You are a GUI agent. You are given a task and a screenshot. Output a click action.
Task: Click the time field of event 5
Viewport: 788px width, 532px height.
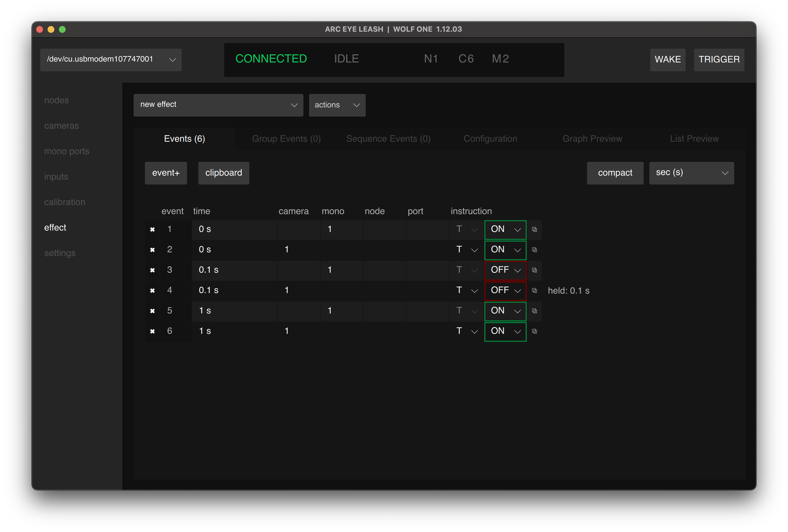[x=234, y=311]
